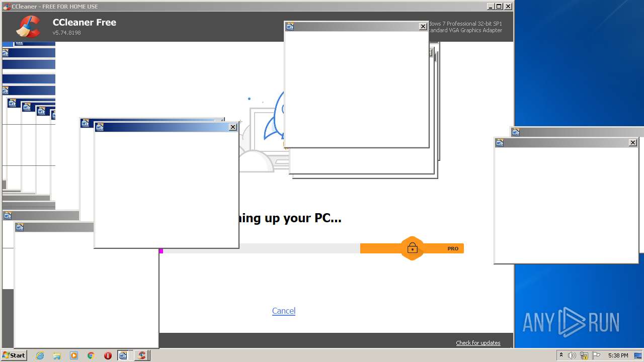Open Windows Media Player from taskbar

click(x=74, y=355)
